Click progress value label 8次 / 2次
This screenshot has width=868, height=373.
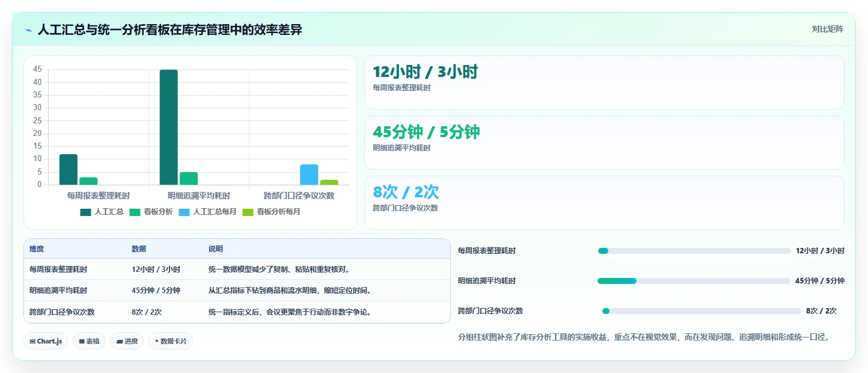tap(821, 311)
